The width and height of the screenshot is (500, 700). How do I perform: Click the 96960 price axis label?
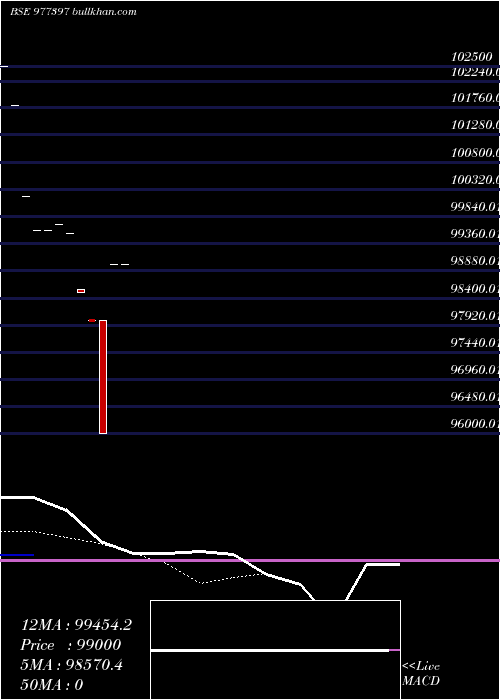click(475, 370)
